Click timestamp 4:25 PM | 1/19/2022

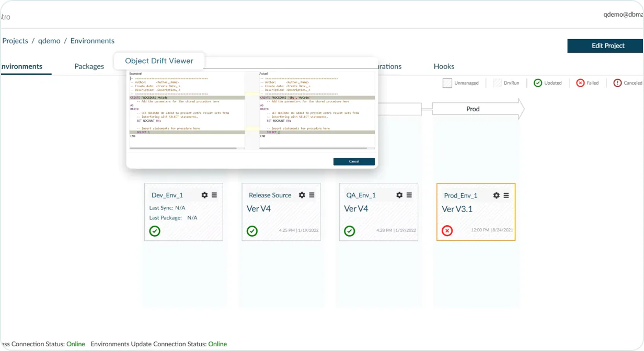pyautogui.click(x=299, y=230)
